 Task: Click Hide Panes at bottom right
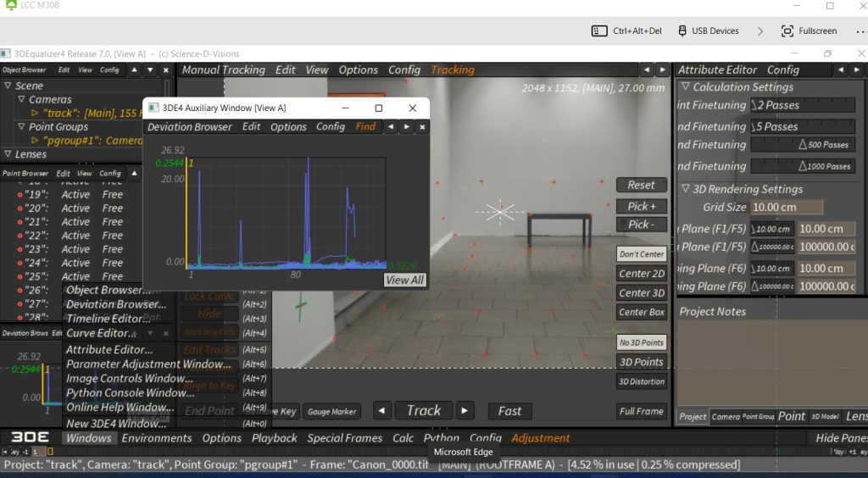[842, 437]
